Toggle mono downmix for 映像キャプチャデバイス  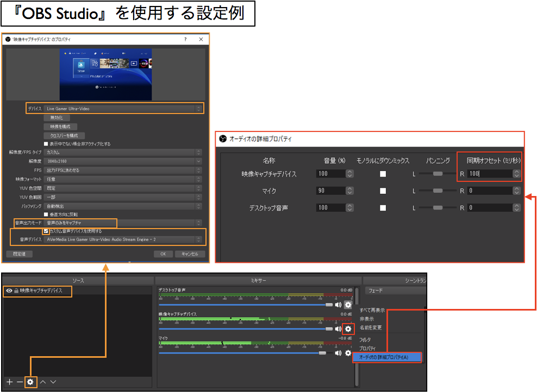click(383, 174)
